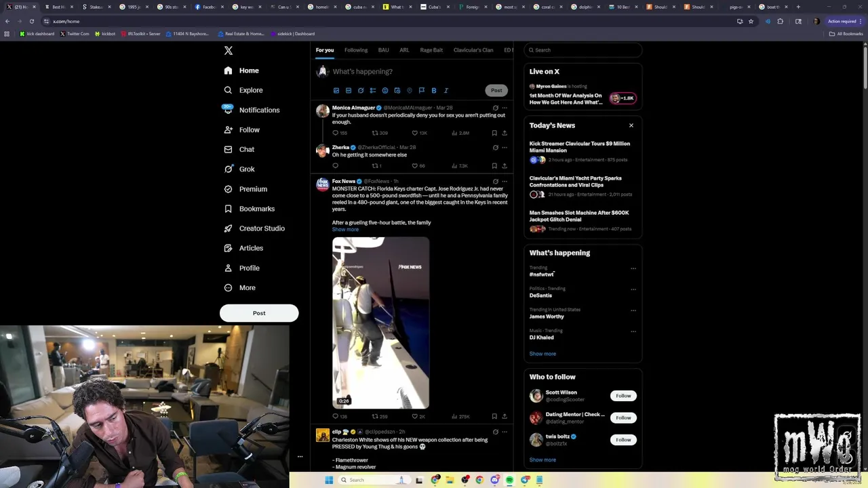Screen dimensions: 868x488
Task: Open Chat in the sidebar
Action: (239, 149)
